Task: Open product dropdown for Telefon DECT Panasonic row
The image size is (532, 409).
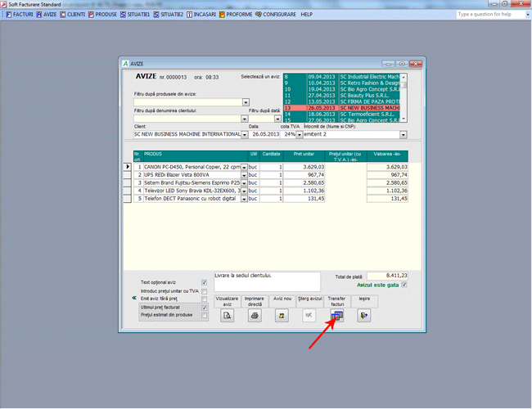Action: coord(244,199)
